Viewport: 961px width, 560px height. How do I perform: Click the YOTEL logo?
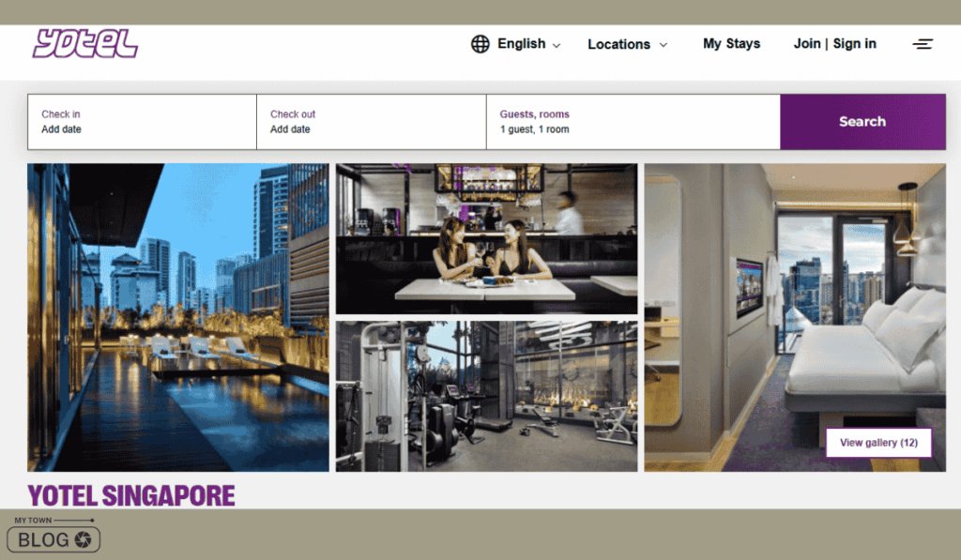(85, 43)
